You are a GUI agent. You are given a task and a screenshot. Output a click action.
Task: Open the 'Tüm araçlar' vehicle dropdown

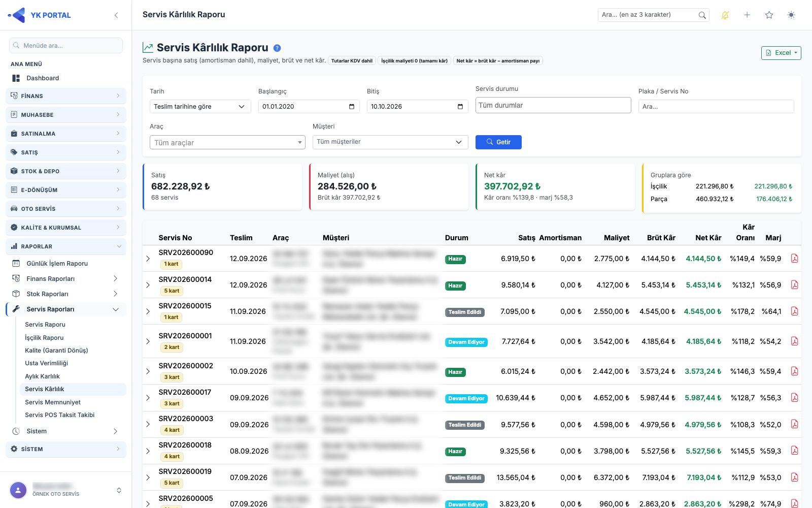(227, 143)
